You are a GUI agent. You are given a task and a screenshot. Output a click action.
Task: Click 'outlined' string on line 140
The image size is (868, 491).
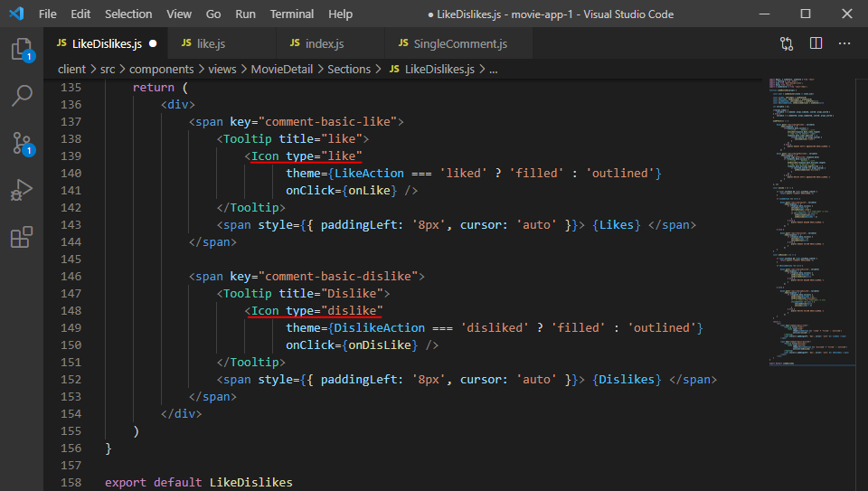620,174
